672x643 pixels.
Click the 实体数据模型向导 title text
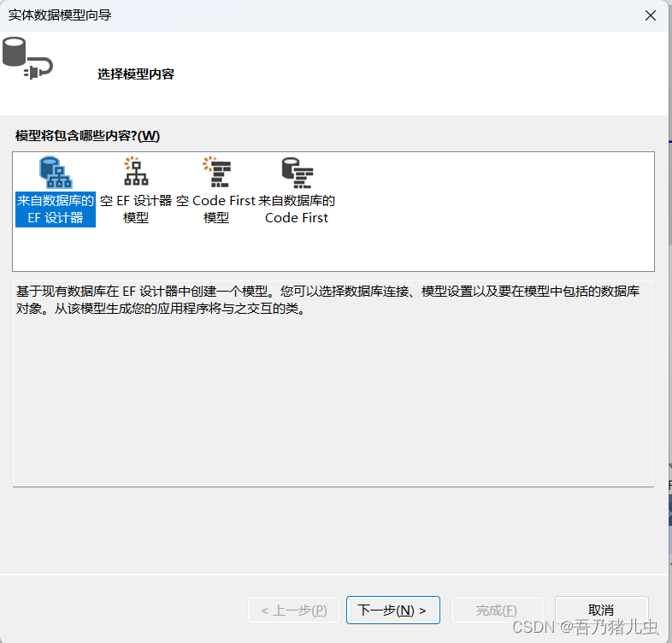[x=60, y=15]
